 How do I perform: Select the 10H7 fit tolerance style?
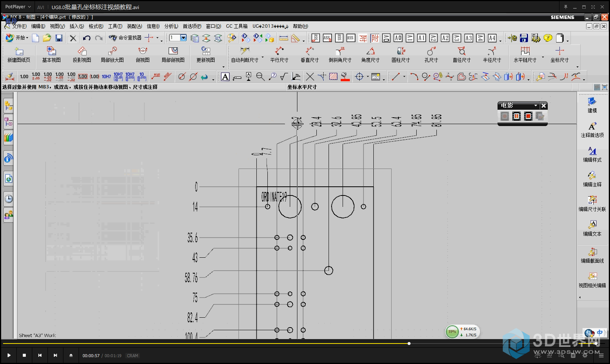pyautogui.click(x=106, y=77)
